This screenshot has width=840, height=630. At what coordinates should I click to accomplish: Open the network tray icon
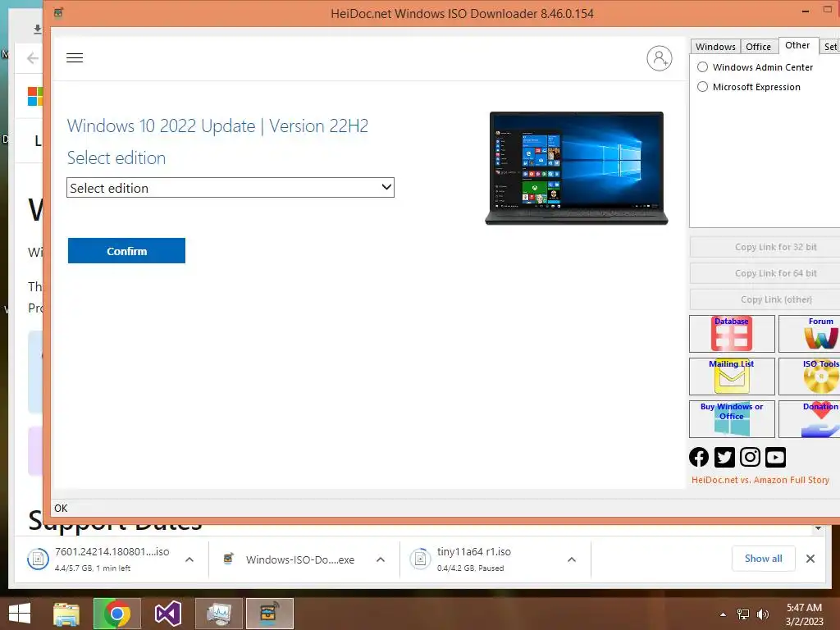click(x=743, y=614)
